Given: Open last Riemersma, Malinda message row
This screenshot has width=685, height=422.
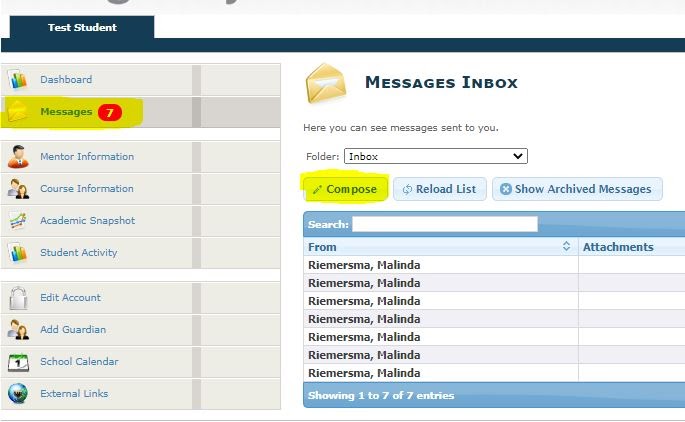Looking at the screenshot, I should point(364,373).
